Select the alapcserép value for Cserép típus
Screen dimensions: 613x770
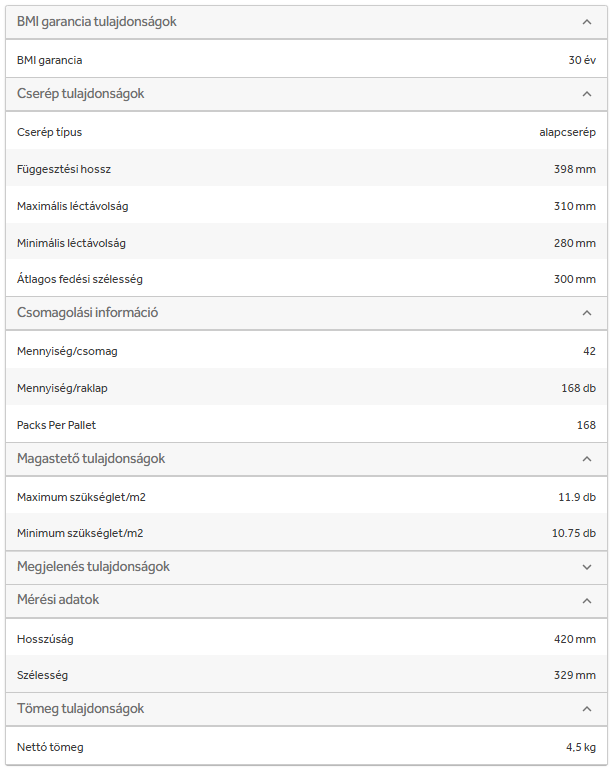(567, 132)
